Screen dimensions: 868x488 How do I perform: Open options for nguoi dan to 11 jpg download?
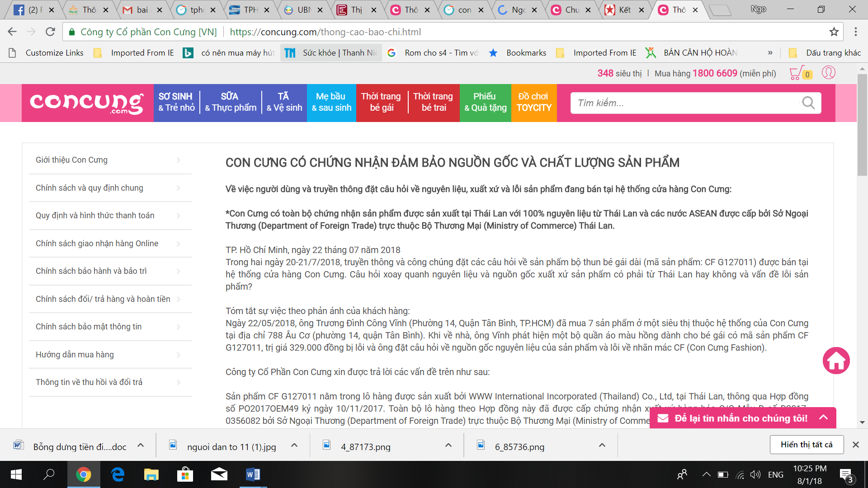point(294,445)
